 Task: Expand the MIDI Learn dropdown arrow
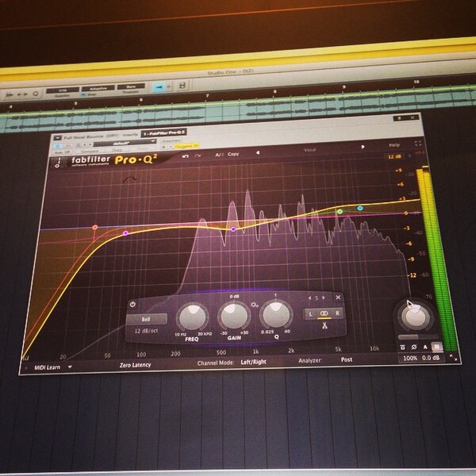[70, 367]
